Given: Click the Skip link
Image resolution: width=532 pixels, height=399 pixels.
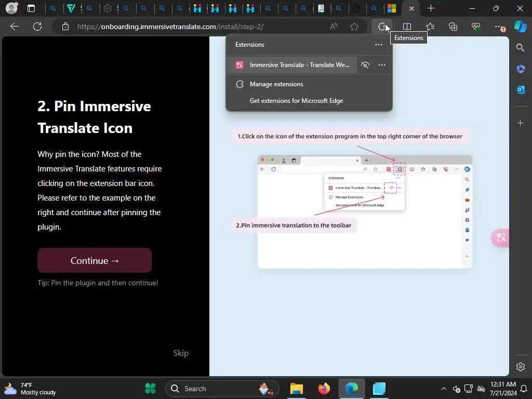Looking at the screenshot, I should pos(181,353).
